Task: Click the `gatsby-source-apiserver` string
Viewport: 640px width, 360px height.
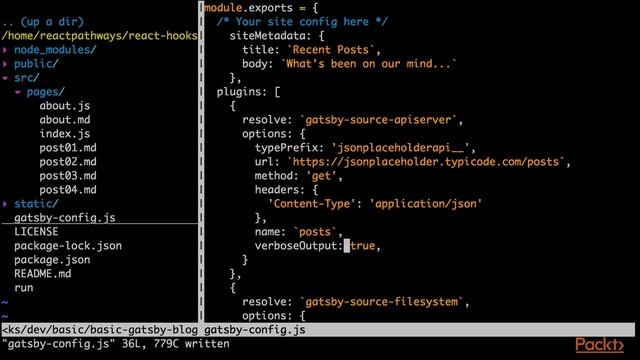Action: (378, 120)
